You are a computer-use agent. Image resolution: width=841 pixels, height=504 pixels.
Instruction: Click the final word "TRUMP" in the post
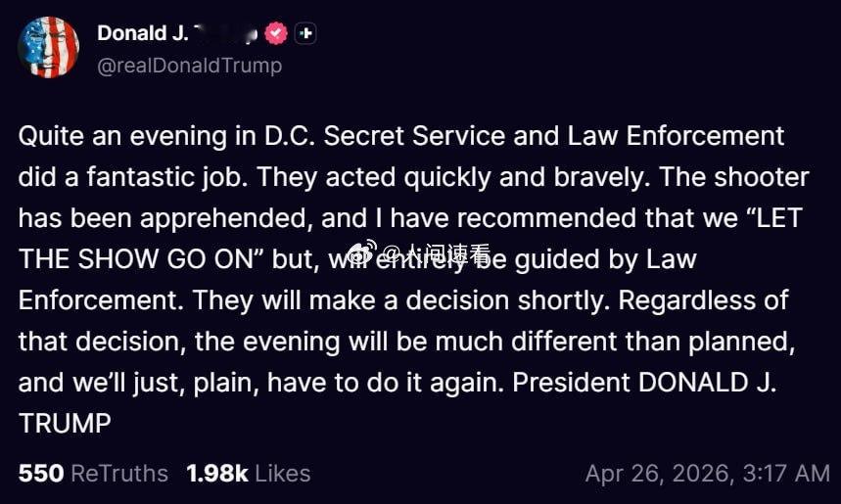pos(65,423)
